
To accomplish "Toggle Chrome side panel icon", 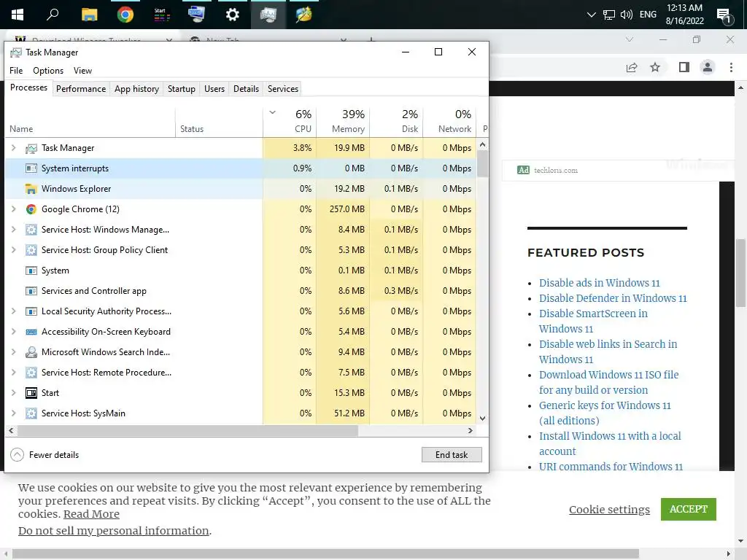I will 684,67.
